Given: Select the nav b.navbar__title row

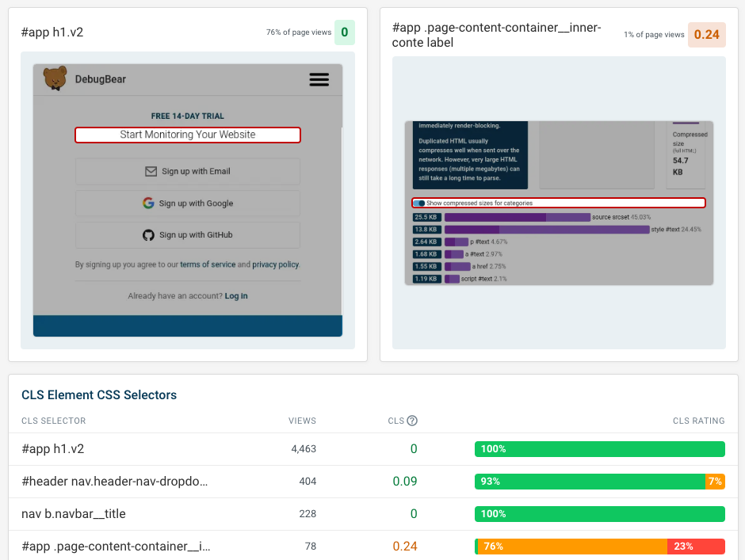Looking at the screenshot, I should (373, 513).
